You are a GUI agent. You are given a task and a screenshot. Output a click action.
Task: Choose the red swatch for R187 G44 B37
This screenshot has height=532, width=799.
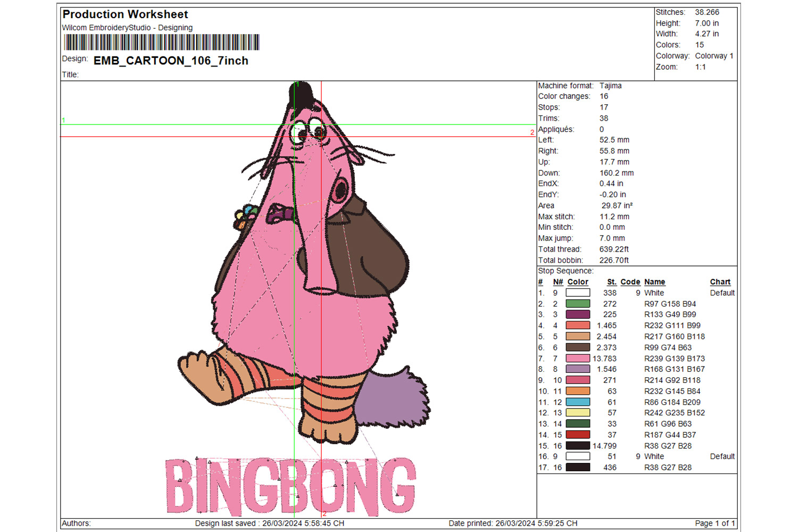tap(578, 435)
